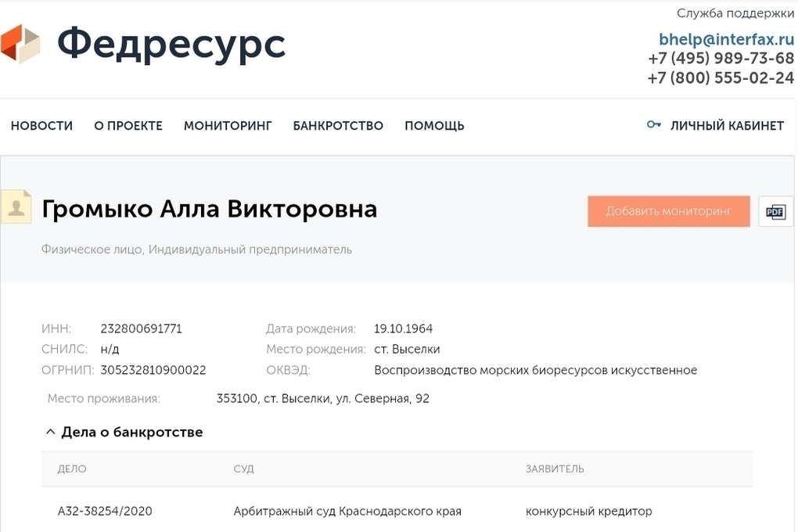The width and height of the screenshot is (798, 532).
Task: Collapse the Дела о банкротстве section
Action: 50,432
